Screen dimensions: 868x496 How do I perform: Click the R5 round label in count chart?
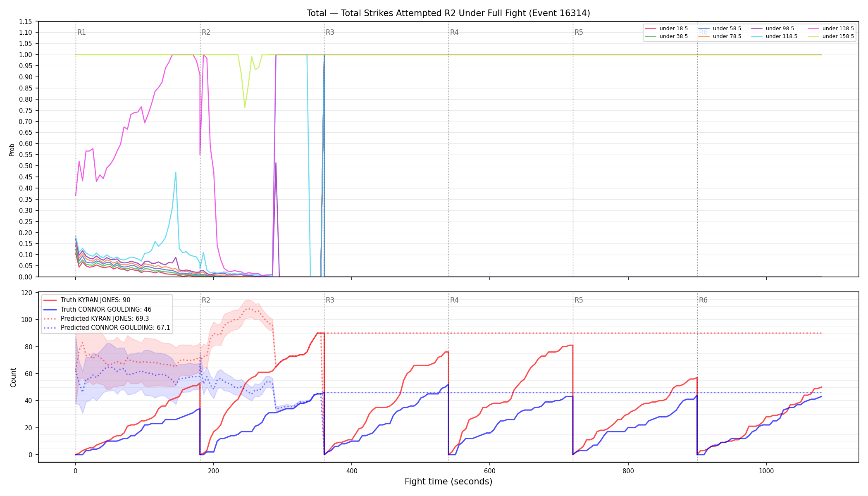tap(579, 300)
